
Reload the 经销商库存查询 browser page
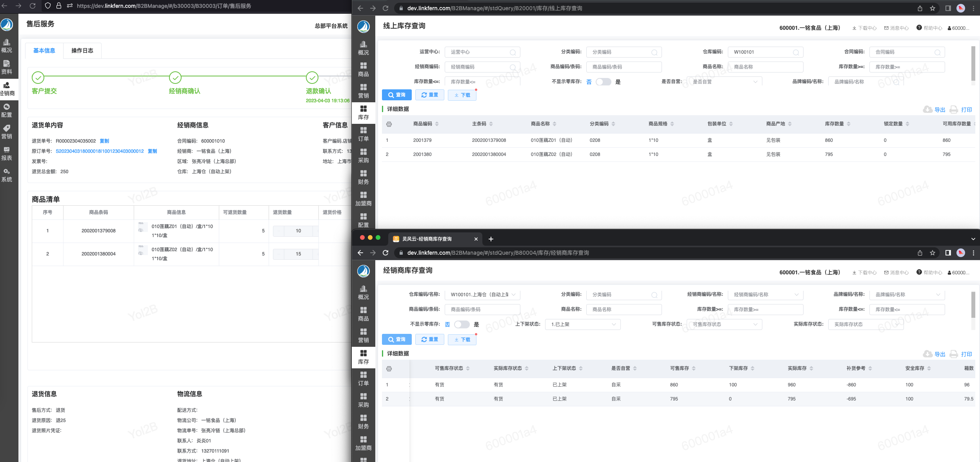(385, 253)
